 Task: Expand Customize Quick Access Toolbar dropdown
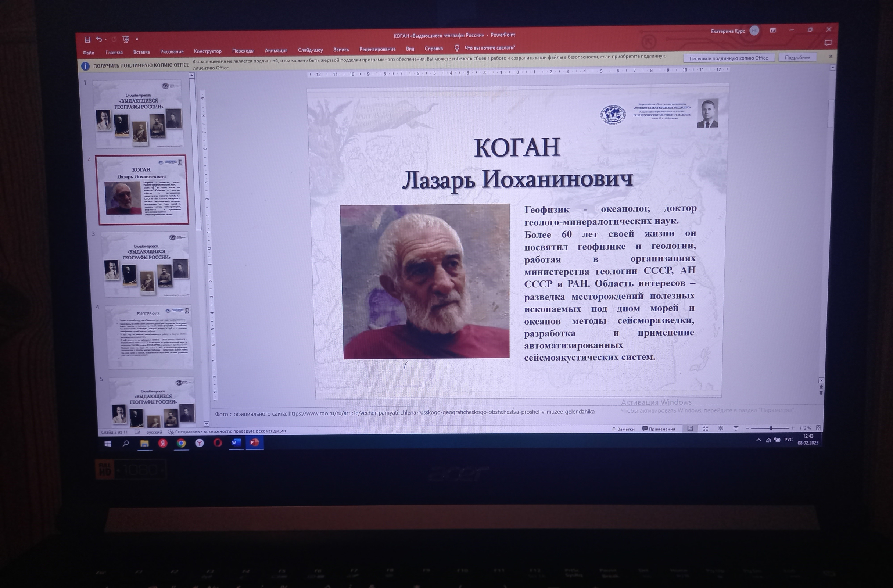coord(137,39)
